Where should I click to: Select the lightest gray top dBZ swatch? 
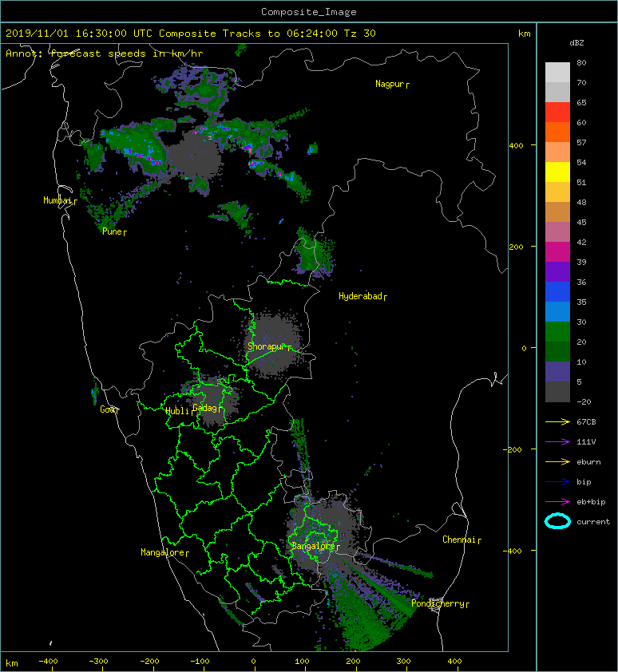(x=557, y=72)
